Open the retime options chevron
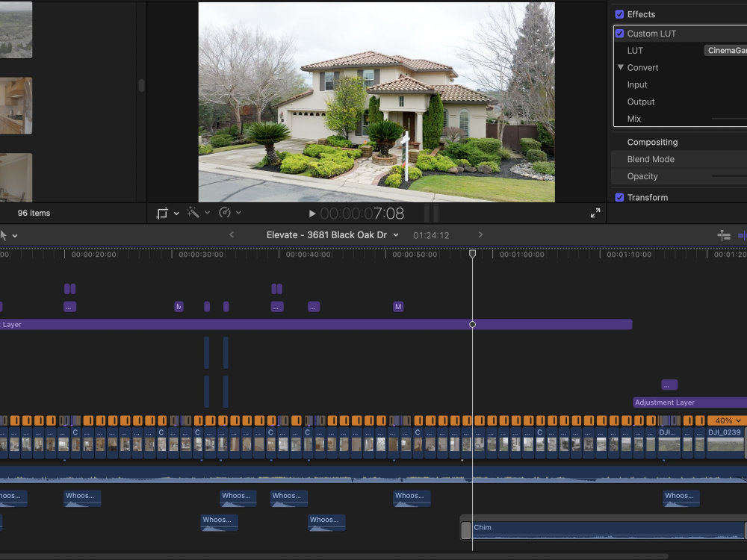Screen dimensions: 747x560 click(239, 212)
